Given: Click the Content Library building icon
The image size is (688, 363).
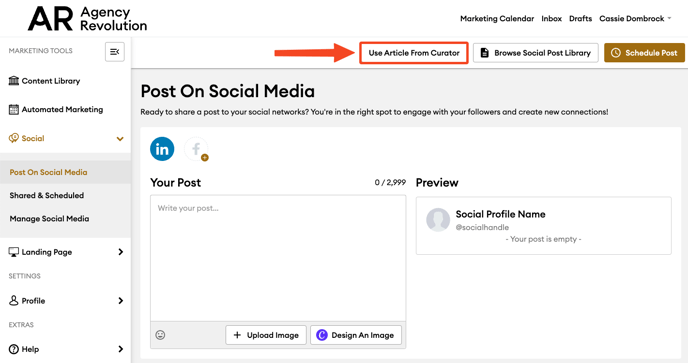Looking at the screenshot, I should coord(14,81).
